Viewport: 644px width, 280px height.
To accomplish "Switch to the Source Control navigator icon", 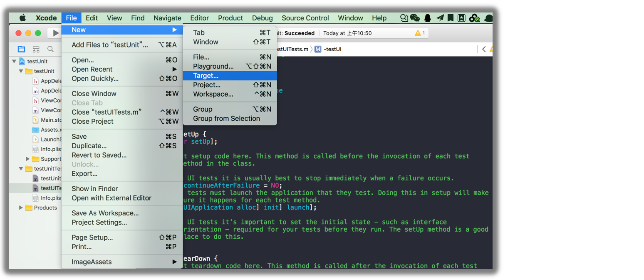I will point(36,49).
